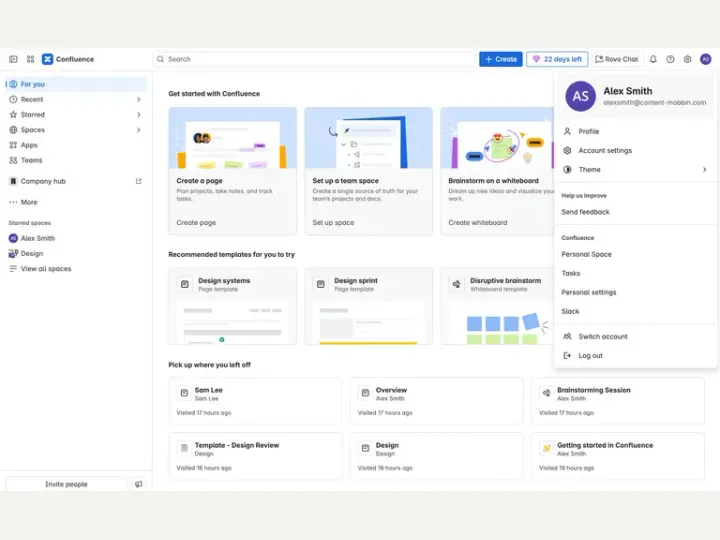Click the alexsmith@content-mobbin.com email text
The width and height of the screenshot is (720, 540).
[654, 102]
